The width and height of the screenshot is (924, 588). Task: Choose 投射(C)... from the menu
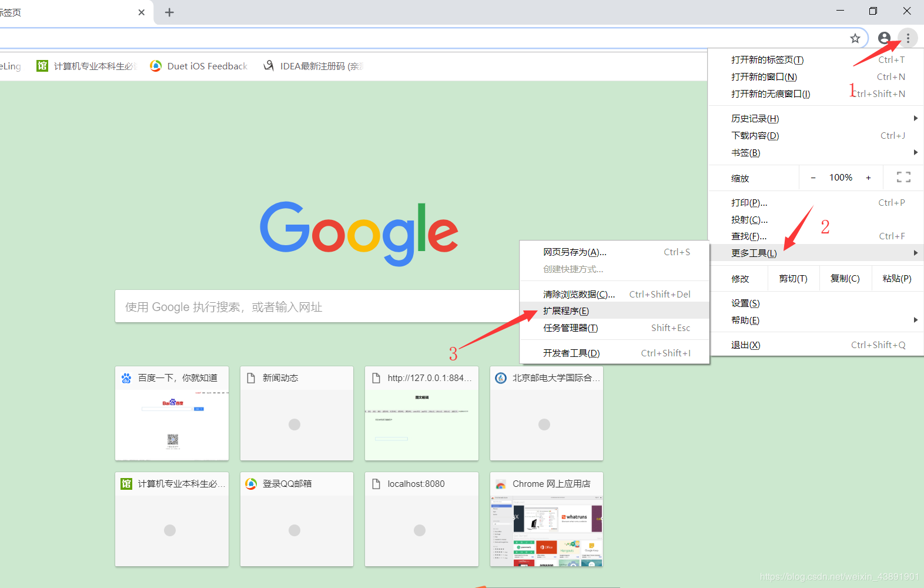tap(816, 220)
